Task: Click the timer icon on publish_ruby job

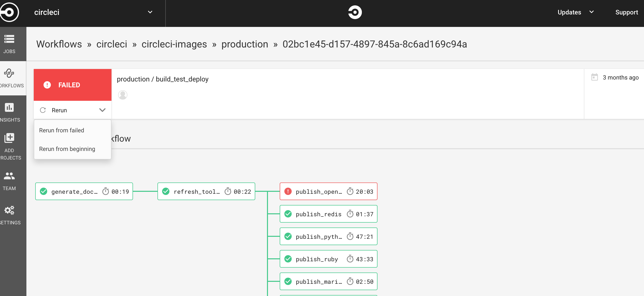Action: 350,259
